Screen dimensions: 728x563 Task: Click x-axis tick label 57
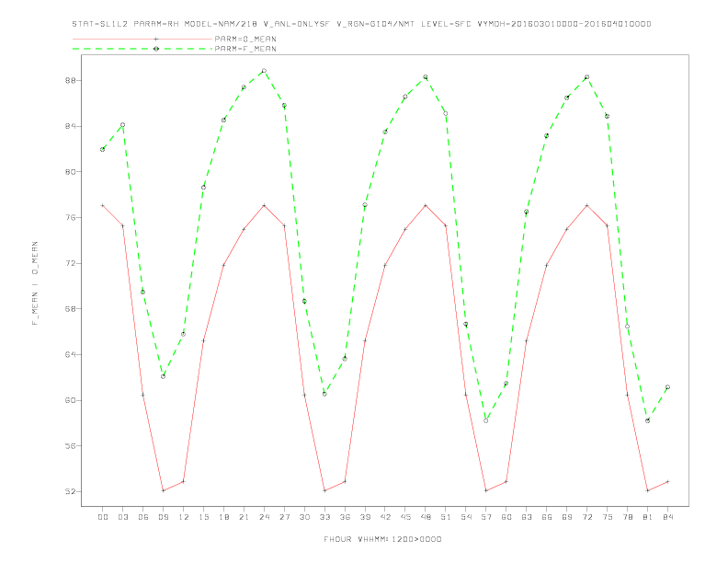coord(486,517)
